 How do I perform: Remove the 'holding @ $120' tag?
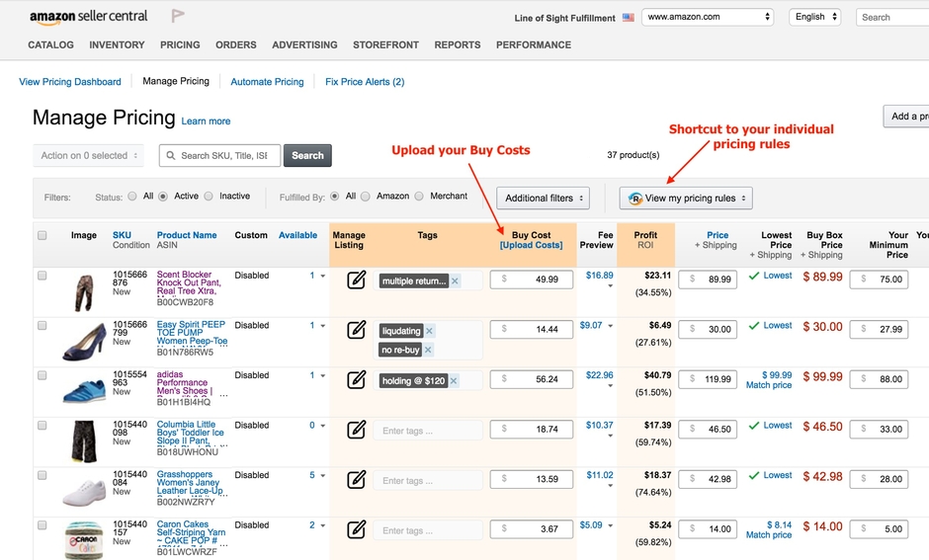pos(454,381)
